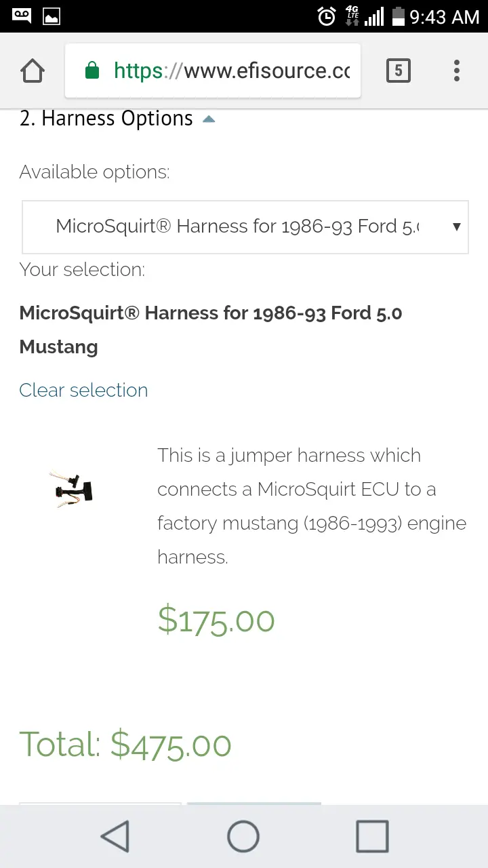Click the Clear selection link

83,390
